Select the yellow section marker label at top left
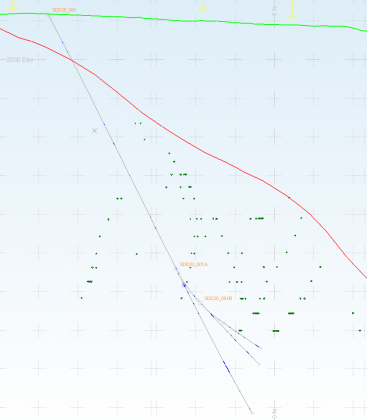 [x=13, y=9]
